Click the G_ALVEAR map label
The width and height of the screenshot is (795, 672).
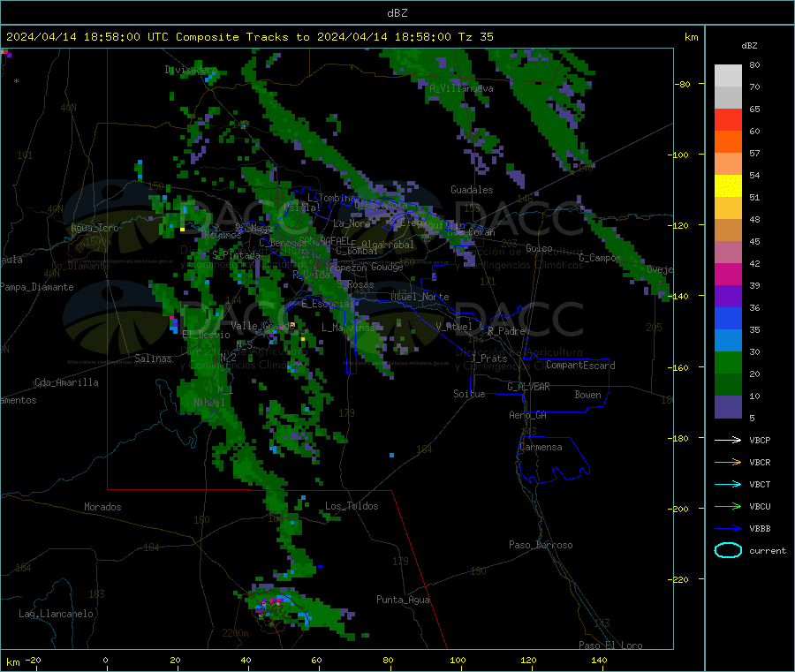[528, 387]
